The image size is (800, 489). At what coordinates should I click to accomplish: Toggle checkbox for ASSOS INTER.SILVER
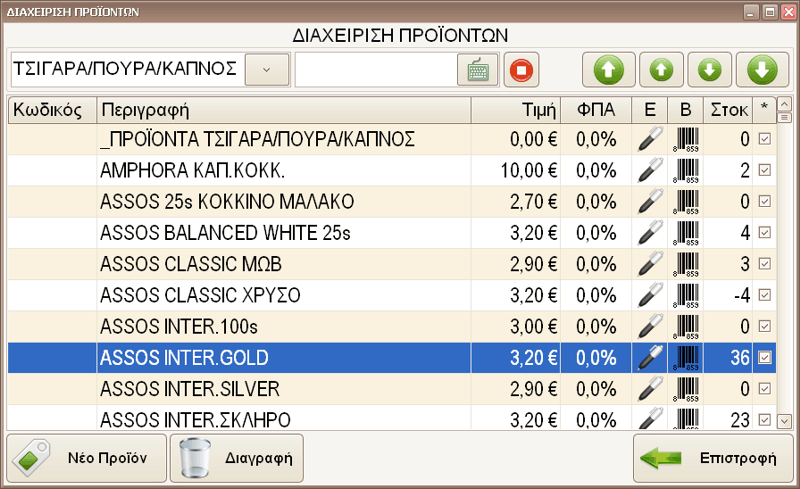[x=764, y=388]
